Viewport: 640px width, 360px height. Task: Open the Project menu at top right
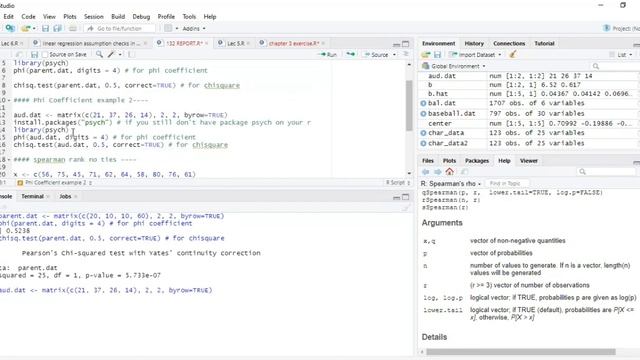coord(621,28)
